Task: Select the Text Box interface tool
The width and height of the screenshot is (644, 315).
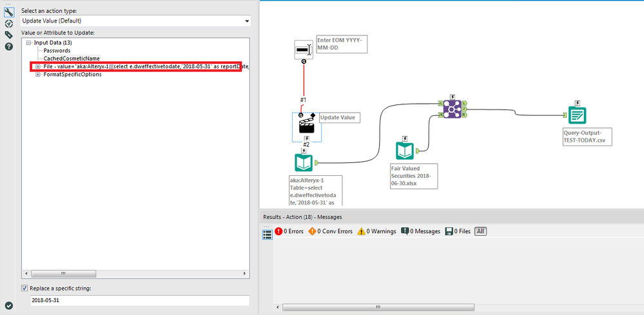Action: tap(304, 50)
